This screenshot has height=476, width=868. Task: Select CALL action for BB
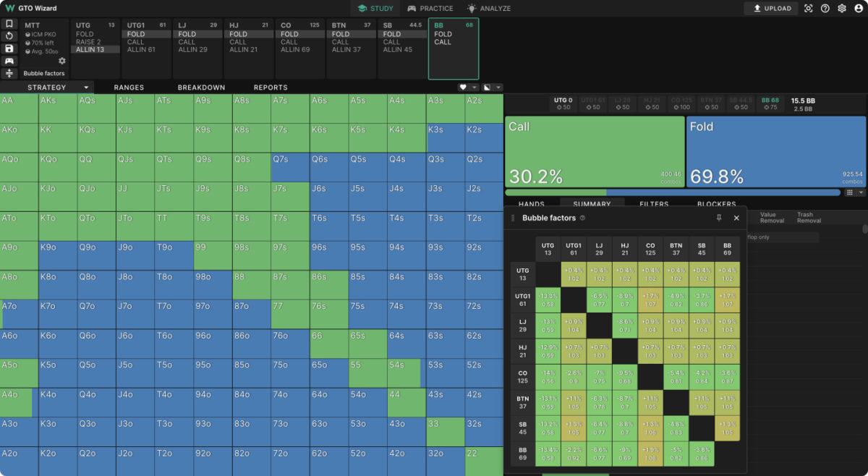(x=443, y=42)
